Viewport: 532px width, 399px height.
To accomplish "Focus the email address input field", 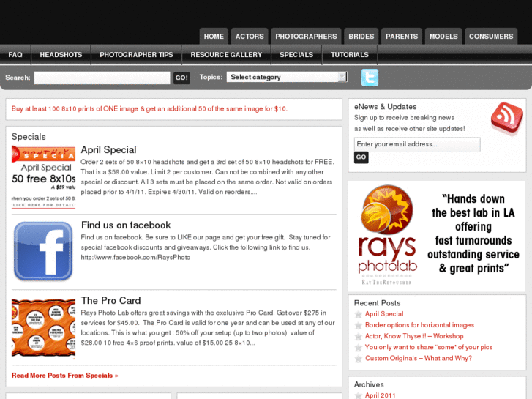I will pos(417,144).
